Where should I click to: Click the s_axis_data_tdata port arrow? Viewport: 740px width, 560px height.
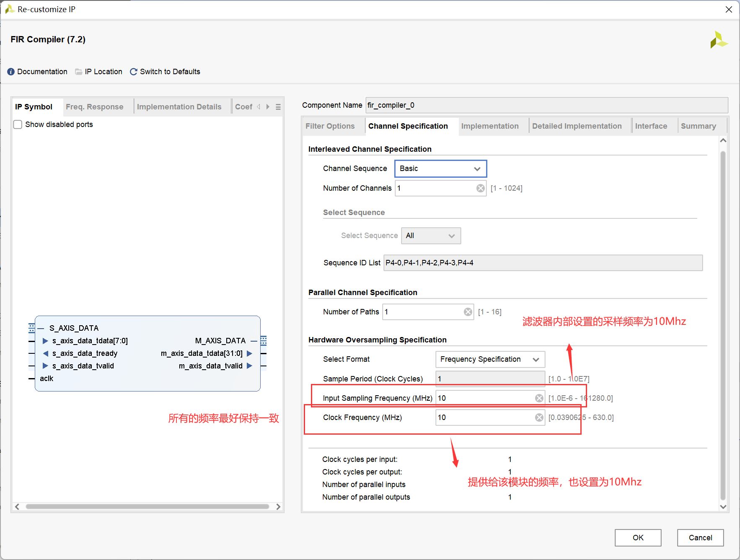tap(45, 341)
